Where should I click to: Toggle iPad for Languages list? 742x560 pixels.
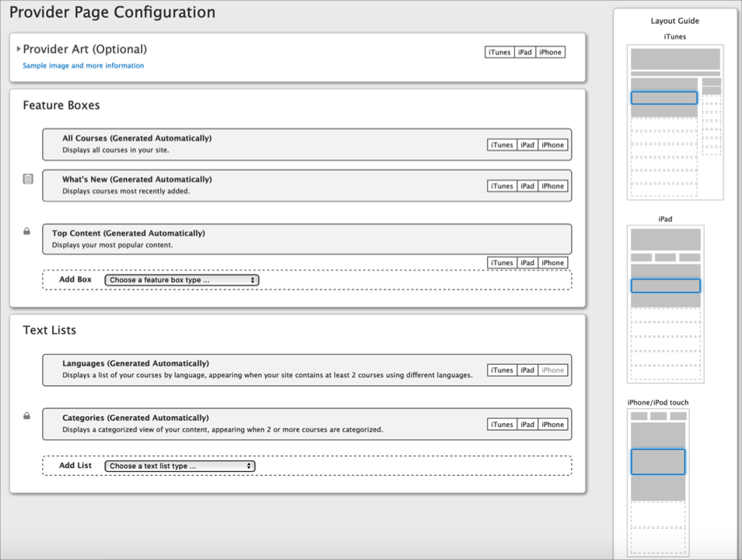coord(527,370)
